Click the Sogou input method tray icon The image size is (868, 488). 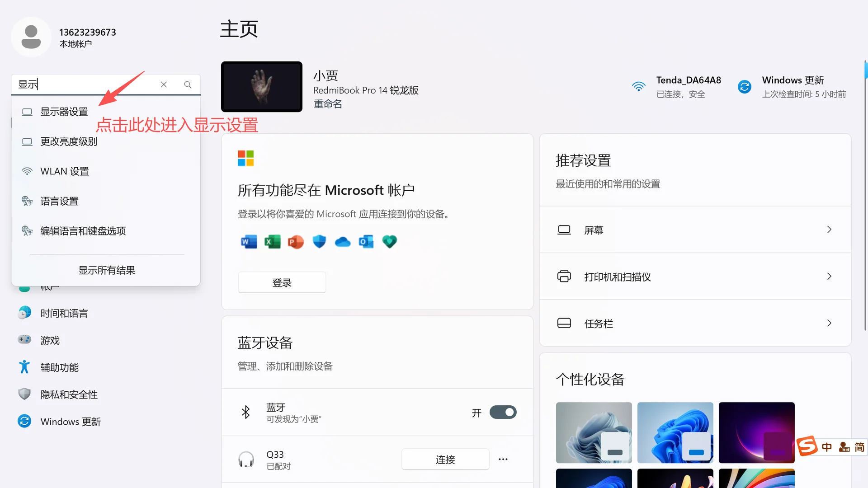(807, 446)
